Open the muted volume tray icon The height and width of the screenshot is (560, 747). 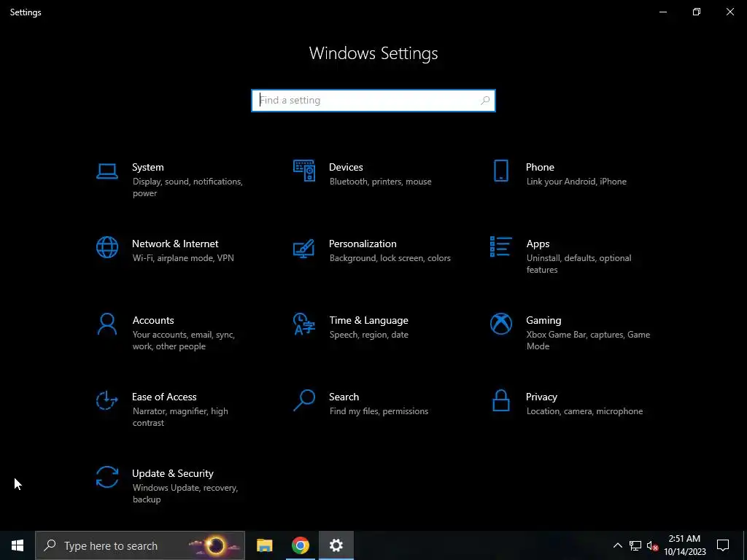coord(652,545)
